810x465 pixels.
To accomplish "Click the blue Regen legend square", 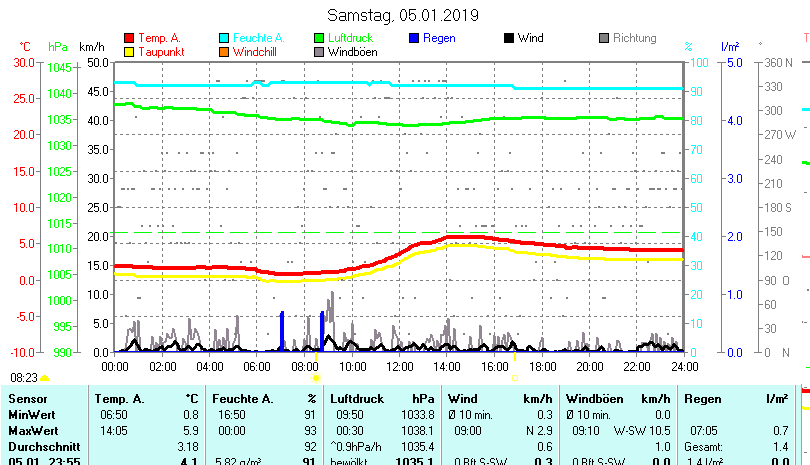I will tap(415, 38).
